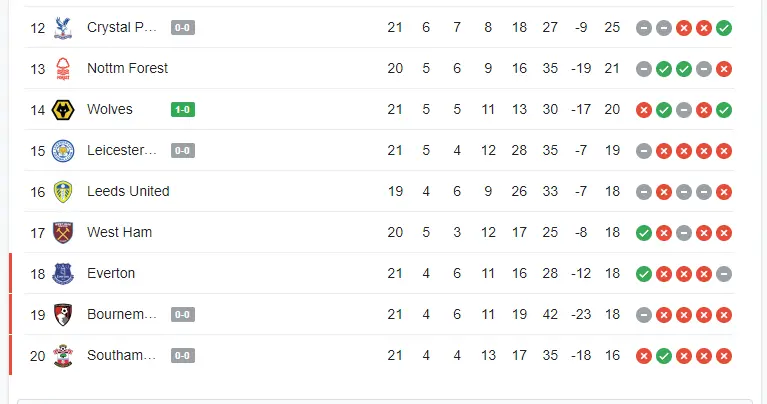Click the Nottm Forest club crest
This screenshot has height=404, width=767.
(64, 68)
